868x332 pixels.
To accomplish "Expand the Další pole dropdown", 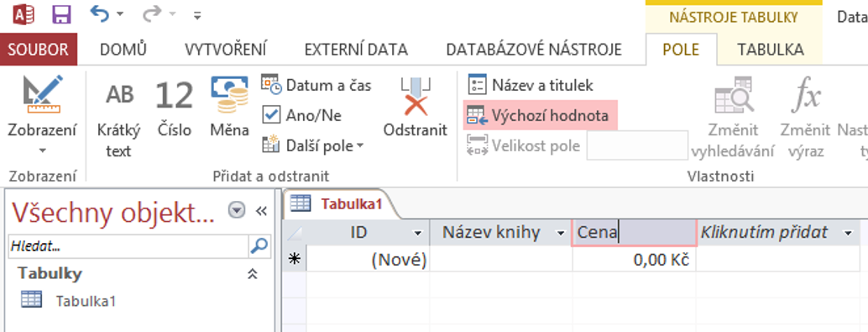I will pyautogui.click(x=313, y=145).
